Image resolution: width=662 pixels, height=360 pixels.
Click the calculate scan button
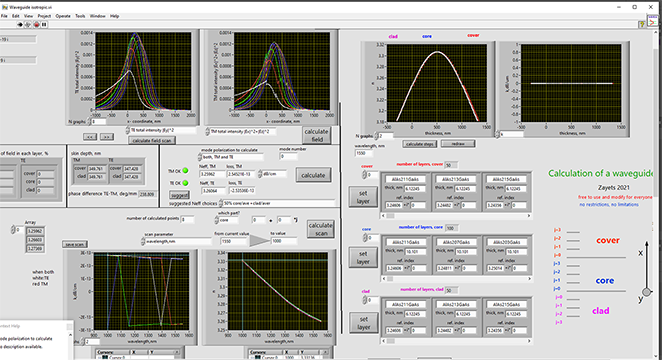(x=320, y=229)
